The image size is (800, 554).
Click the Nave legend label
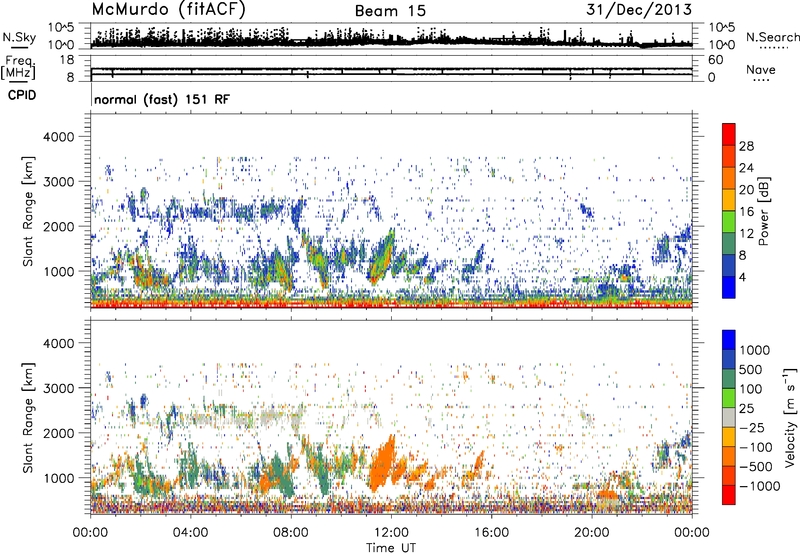tap(760, 69)
